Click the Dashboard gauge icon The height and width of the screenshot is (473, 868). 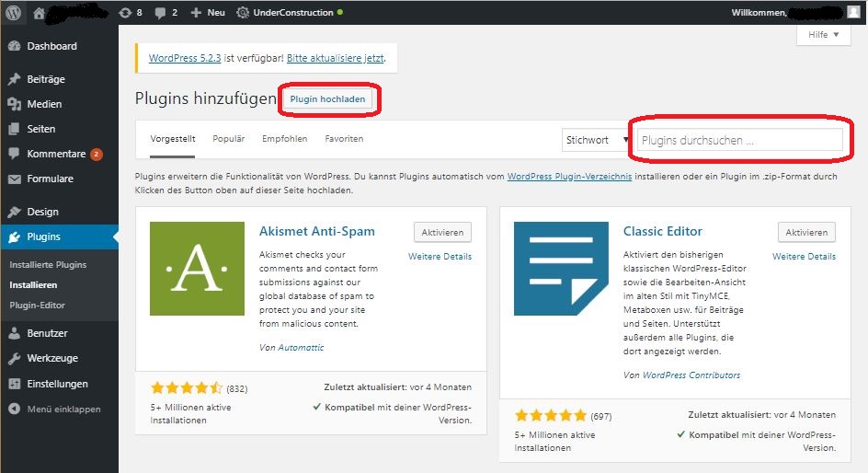tap(15, 46)
